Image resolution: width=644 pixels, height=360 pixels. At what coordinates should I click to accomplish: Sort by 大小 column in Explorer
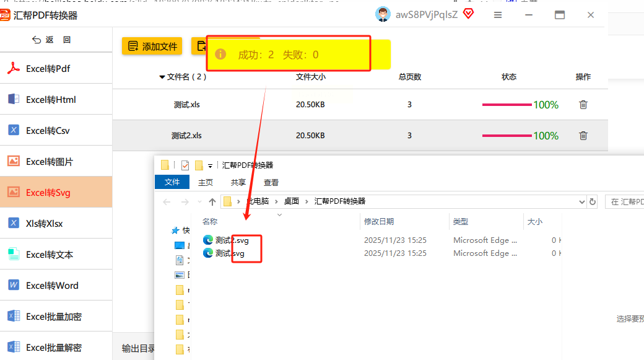[x=535, y=221]
